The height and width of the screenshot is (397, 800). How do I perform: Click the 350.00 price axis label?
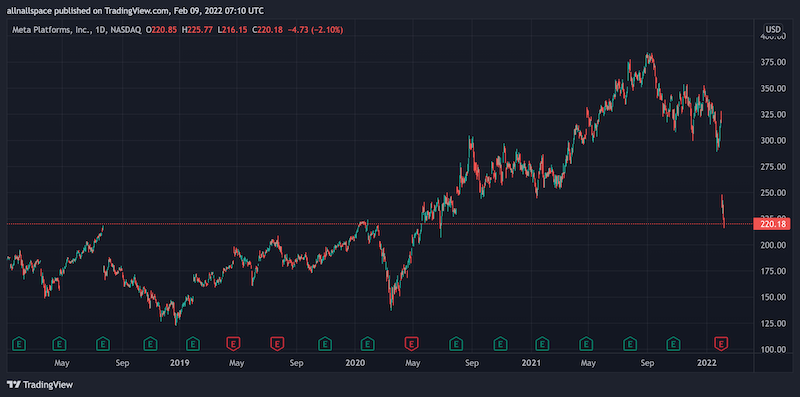pos(772,88)
